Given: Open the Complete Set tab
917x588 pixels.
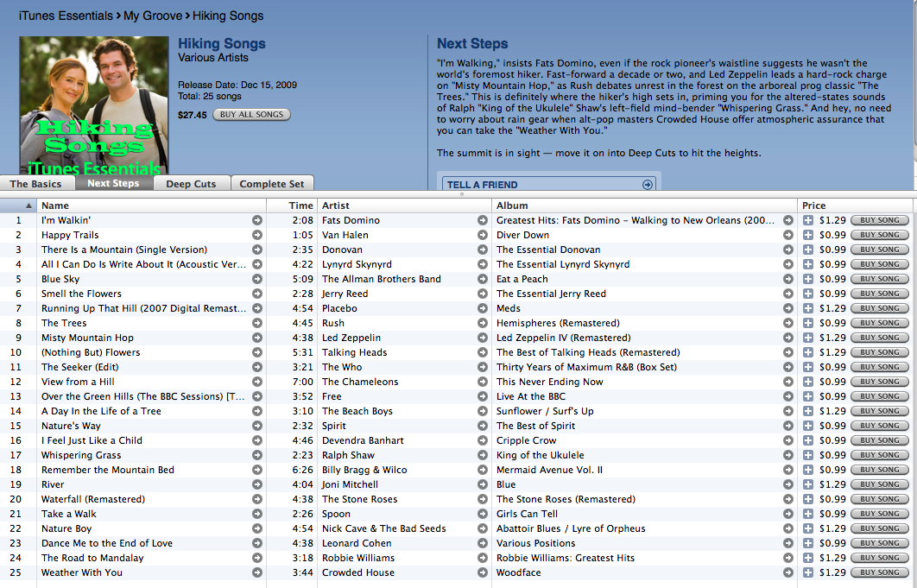Looking at the screenshot, I should click(271, 184).
